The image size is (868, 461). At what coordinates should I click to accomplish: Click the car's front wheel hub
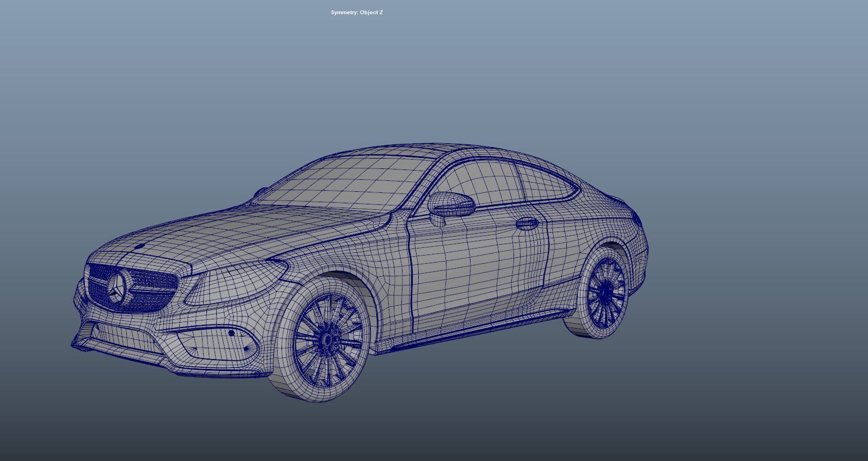pyautogui.click(x=327, y=339)
